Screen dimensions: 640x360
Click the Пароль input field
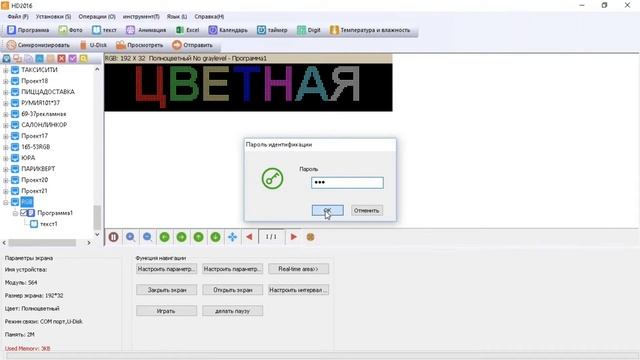(x=347, y=182)
